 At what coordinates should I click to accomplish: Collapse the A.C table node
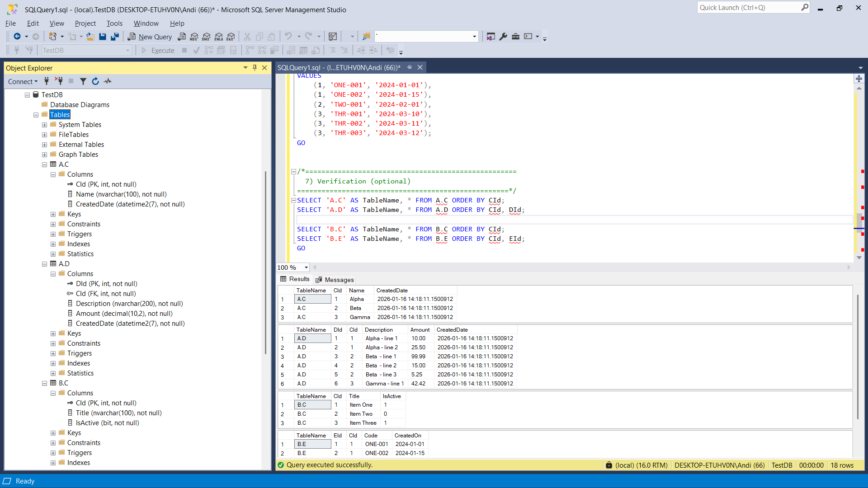pyautogui.click(x=45, y=164)
